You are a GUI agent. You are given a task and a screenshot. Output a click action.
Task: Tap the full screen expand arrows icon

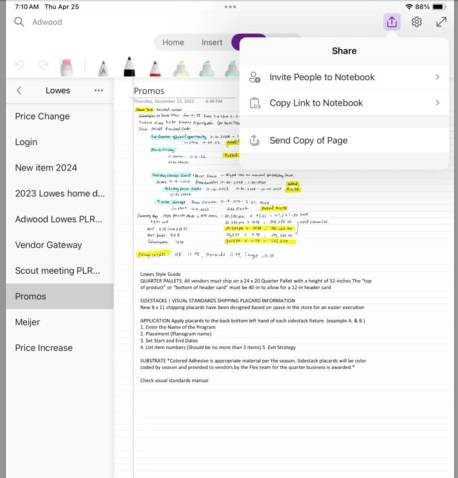pos(441,22)
